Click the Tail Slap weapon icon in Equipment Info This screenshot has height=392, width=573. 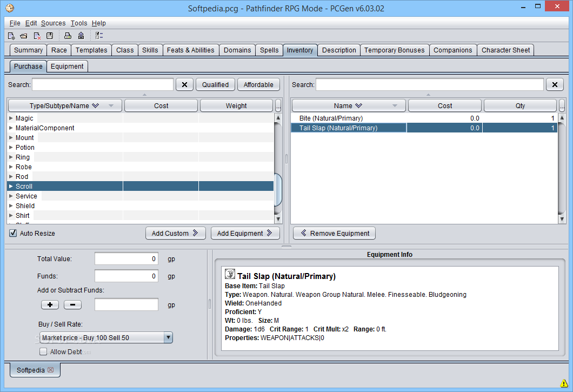230,274
